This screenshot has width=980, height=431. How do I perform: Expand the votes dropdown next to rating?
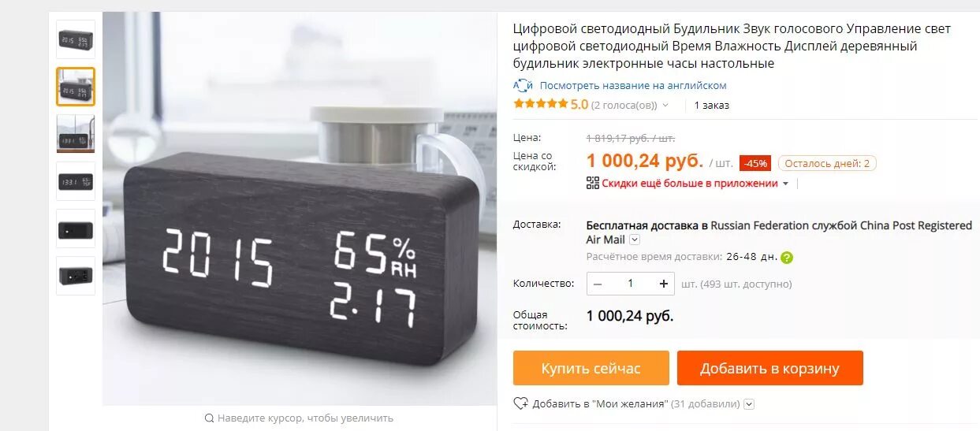coord(665,105)
